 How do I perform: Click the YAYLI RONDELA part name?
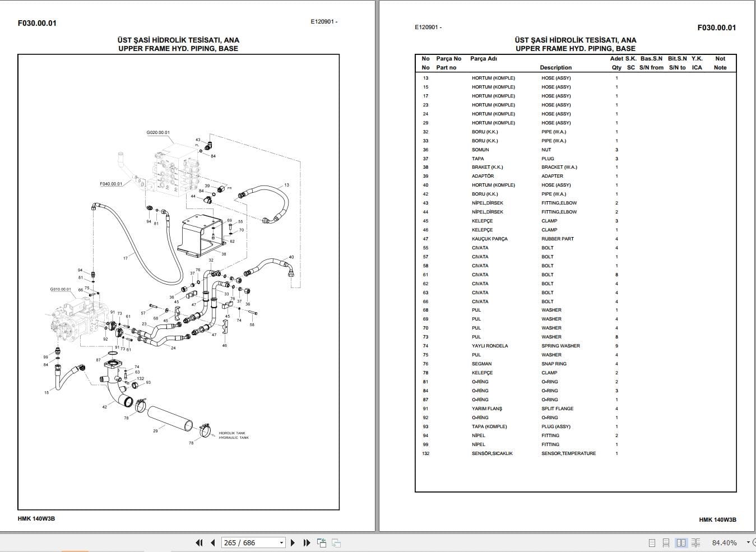(x=490, y=346)
